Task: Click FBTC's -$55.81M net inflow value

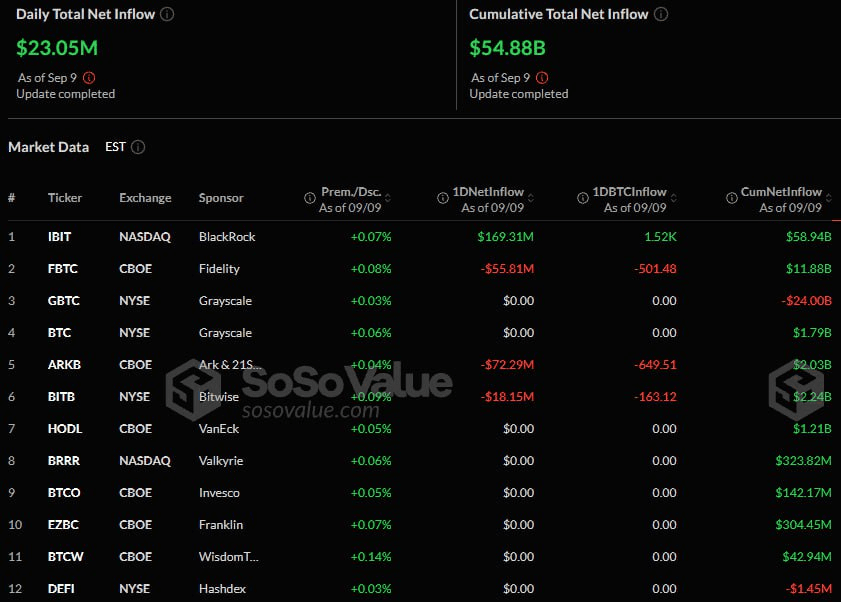Action: click(x=507, y=269)
